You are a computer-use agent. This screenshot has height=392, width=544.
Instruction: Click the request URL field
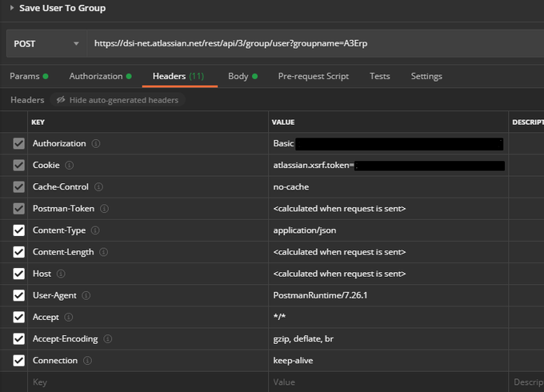315,44
